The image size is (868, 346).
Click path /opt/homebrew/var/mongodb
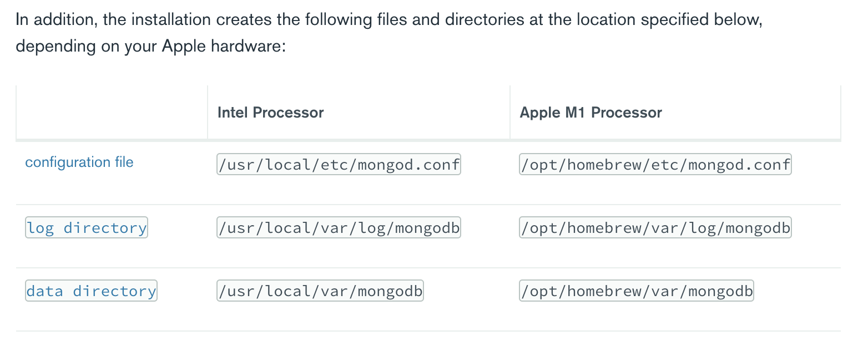[x=637, y=291]
